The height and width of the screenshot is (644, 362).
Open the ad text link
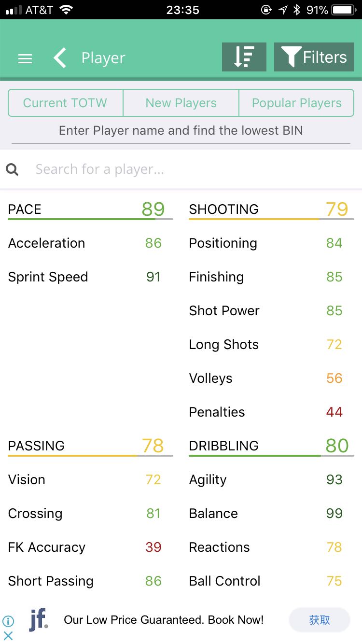[164, 620]
